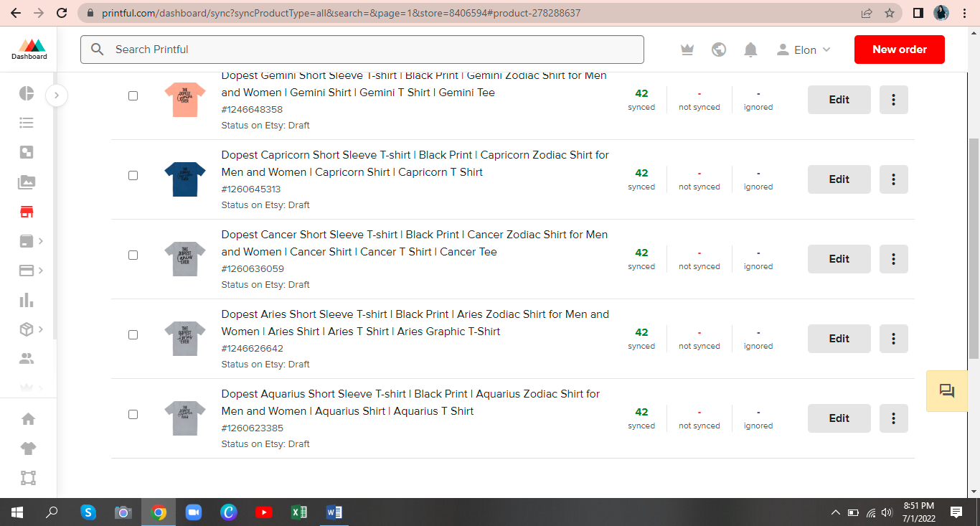Click the Printful membership crown icon

687,50
